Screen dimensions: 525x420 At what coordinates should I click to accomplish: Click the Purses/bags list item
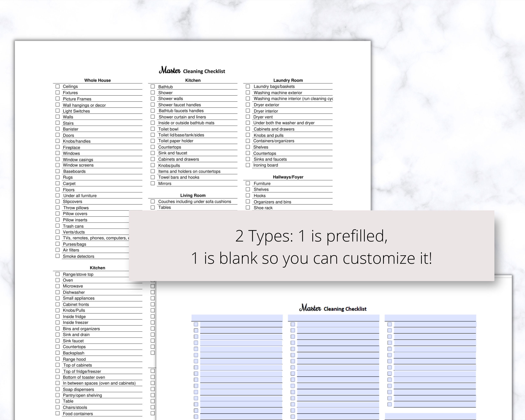point(75,244)
